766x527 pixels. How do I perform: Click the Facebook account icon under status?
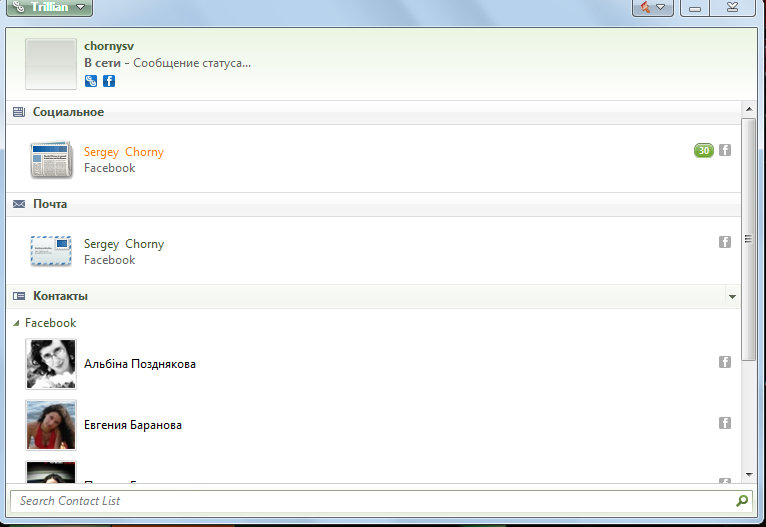click(109, 81)
